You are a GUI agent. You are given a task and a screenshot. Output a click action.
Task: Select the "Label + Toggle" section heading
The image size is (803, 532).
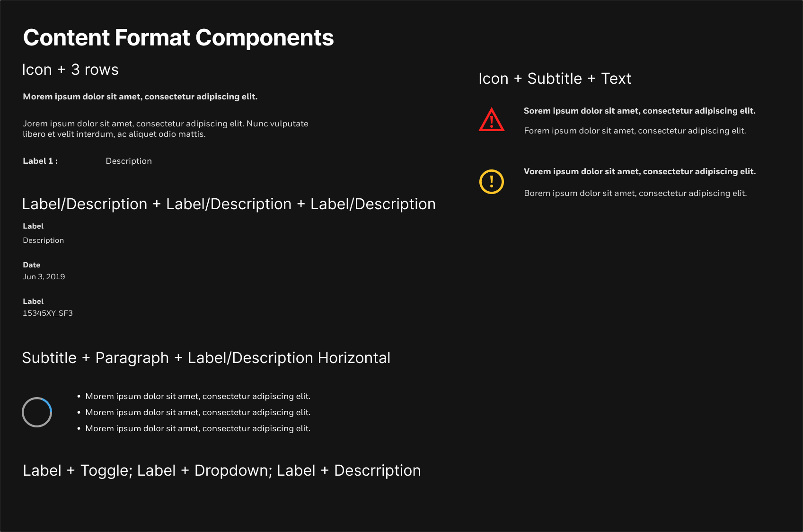click(x=221, y=470)
